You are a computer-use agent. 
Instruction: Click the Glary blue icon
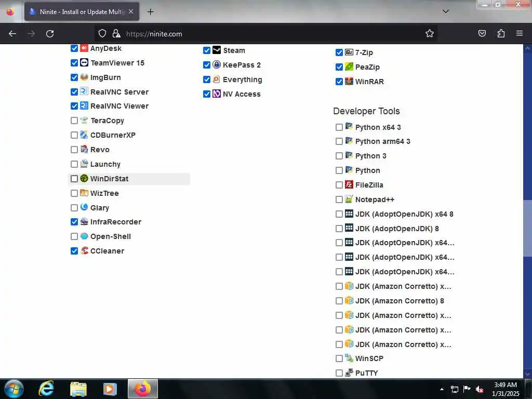(x=84, y=207)
